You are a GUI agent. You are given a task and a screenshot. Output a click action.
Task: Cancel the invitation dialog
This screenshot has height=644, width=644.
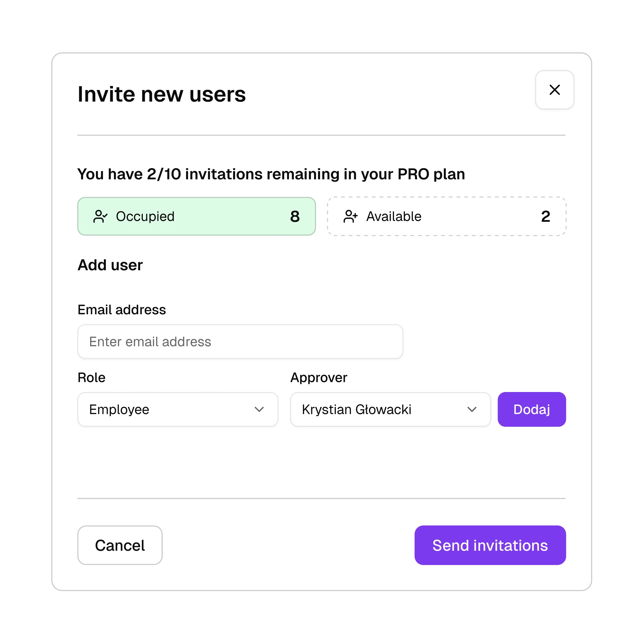(x=120, y=545)
